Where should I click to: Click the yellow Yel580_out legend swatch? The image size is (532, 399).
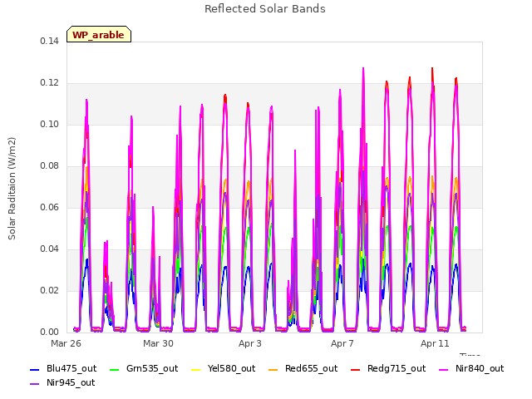pos(196,370)
